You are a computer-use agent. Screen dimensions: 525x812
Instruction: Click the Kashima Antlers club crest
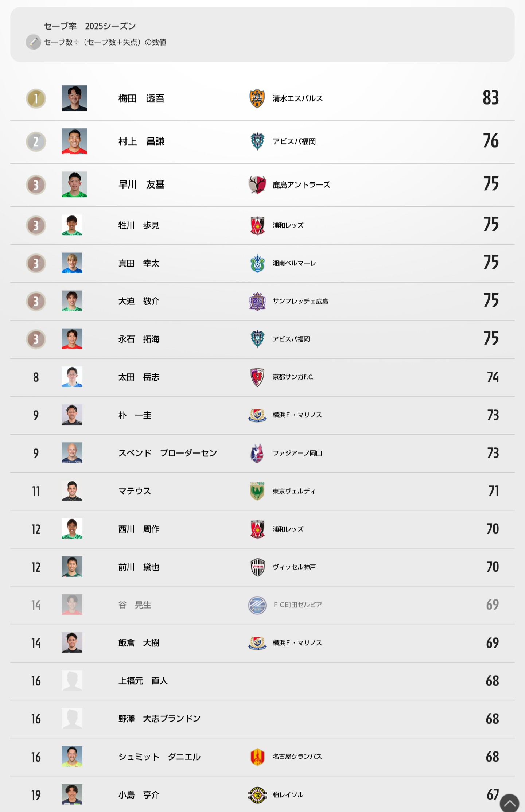(257, 185)
